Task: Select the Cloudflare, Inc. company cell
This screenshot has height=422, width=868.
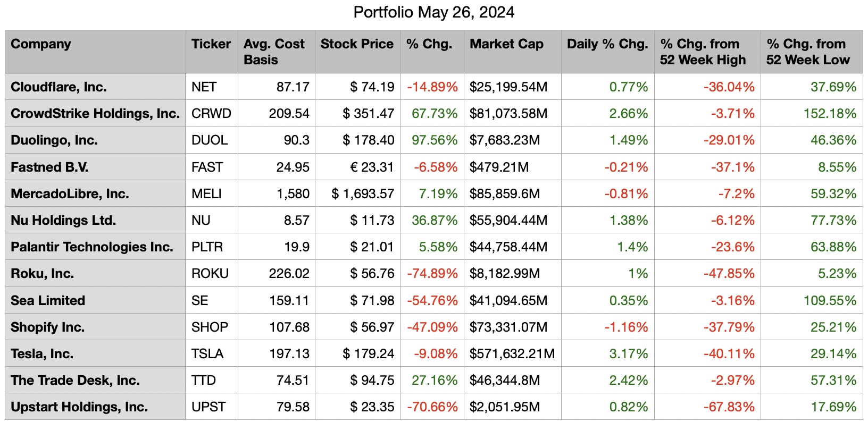Action: coord(59,87)
